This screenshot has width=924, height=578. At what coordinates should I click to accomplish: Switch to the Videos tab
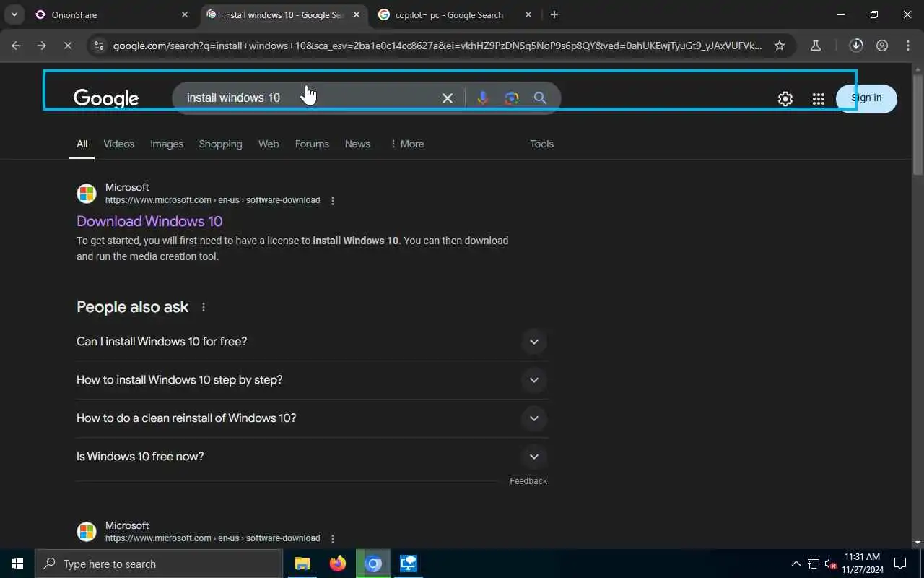click(x=118, y=144)
